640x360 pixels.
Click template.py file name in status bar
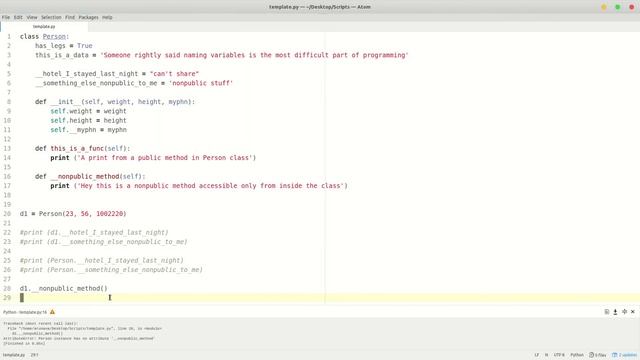(14, 355)
